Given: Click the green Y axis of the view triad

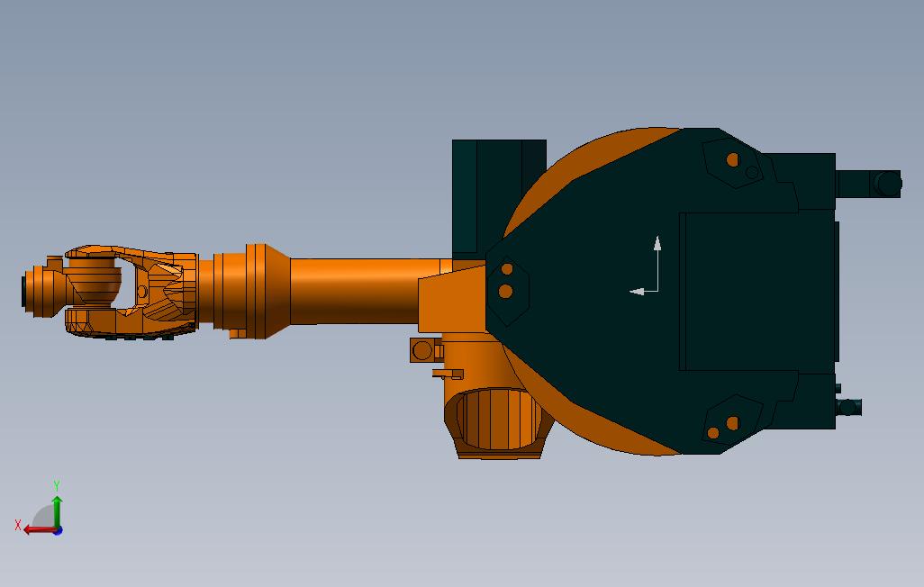Looking at the screenshot, I should click(57, 511).
